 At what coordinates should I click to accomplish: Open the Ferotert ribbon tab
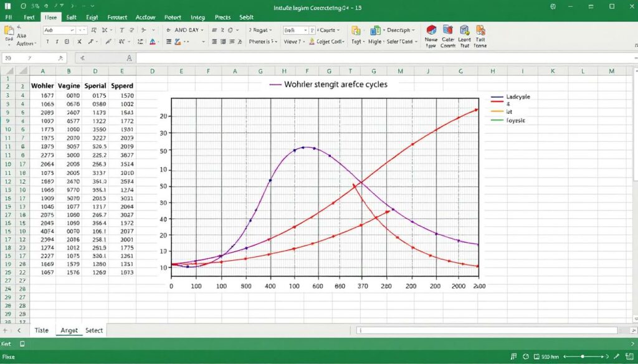click(x=117, y=17)
